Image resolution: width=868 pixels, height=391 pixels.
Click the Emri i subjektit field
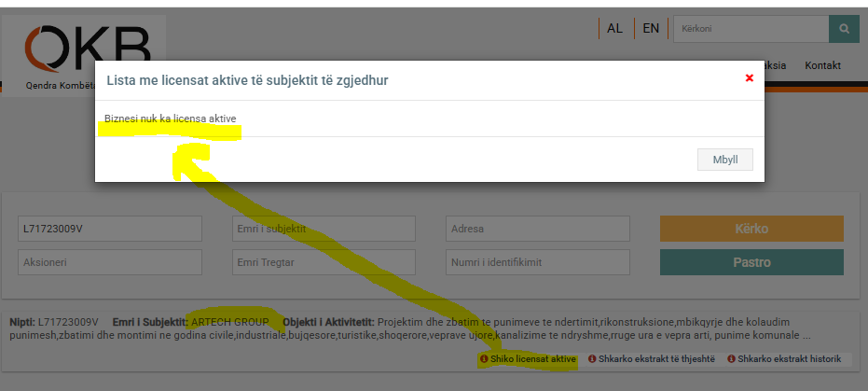(324, 229)
